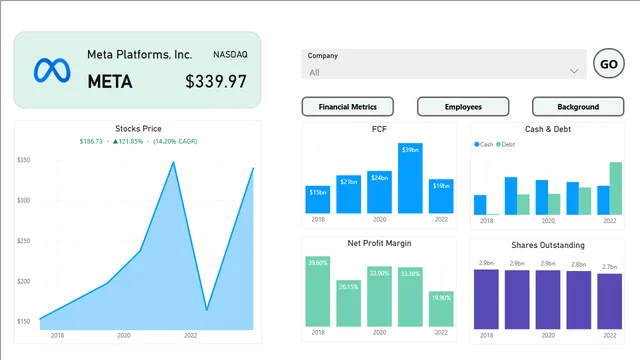
Task: Select the 39.60% Net Profit Margin bar
Action: (x=318, y=291)
